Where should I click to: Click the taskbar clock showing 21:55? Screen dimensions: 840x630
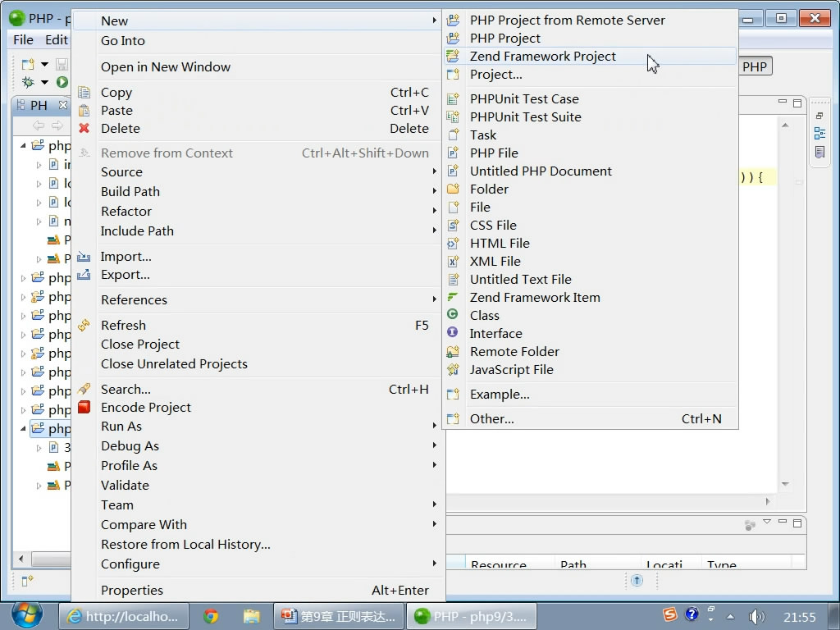pos(799,617)
